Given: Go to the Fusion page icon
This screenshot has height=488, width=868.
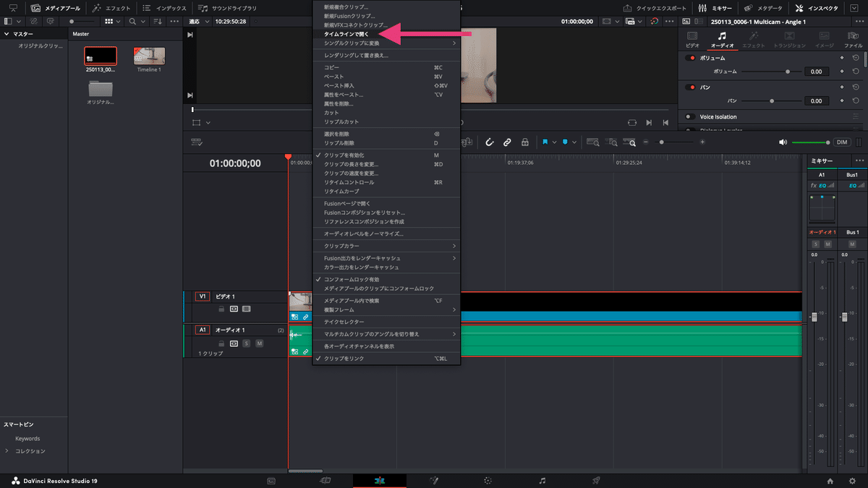Looking at the screenshot, I should coord(434,480).
